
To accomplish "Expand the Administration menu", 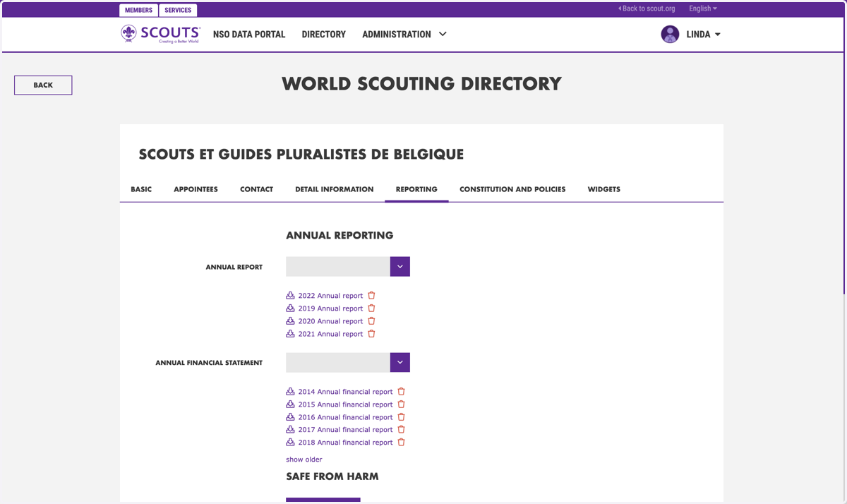I will tap(404, 34).
